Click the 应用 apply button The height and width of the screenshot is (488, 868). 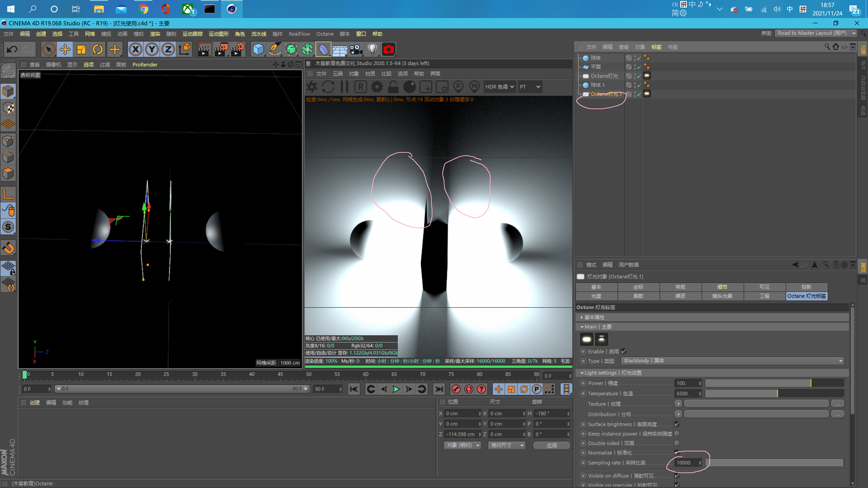click(x=552, y=445)
